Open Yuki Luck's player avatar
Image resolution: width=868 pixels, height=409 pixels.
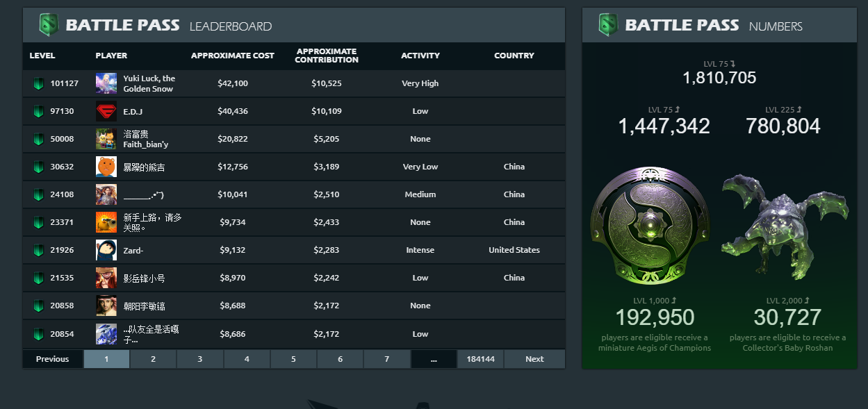[x=106, y=83]
